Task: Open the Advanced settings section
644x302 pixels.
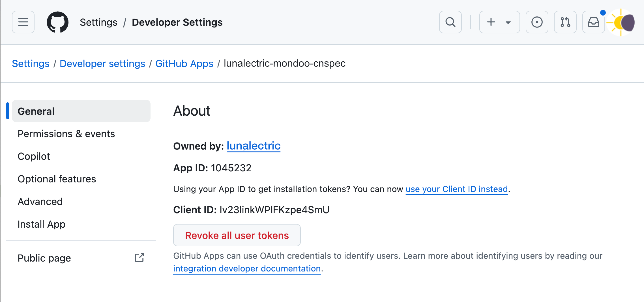Action: pos(40,201)
